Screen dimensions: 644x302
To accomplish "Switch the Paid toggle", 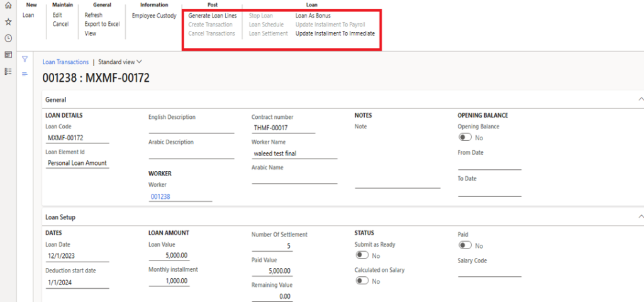I will [x=465, y=245].
